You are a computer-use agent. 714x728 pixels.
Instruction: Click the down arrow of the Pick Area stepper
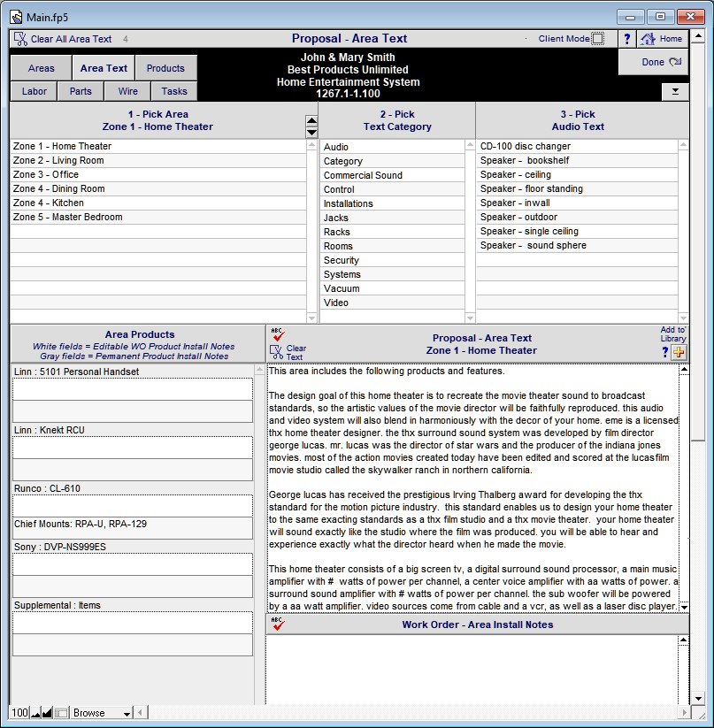coord(312,133)
